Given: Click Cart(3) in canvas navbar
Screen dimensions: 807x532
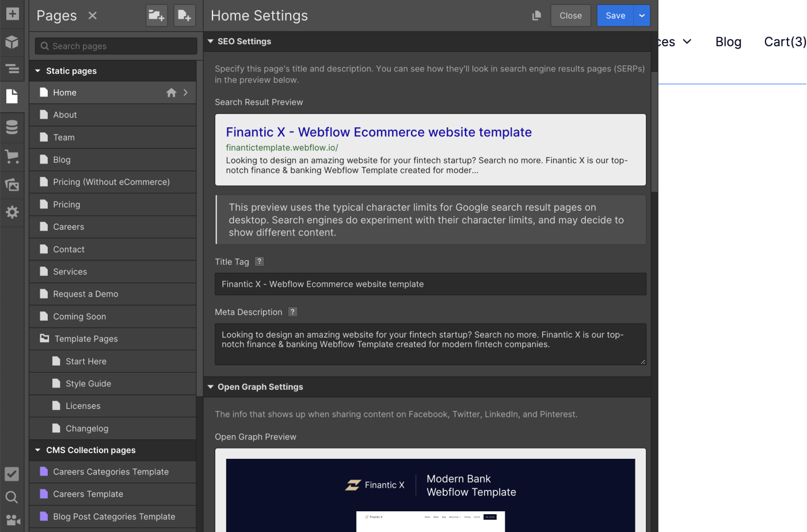Looking at the screenshot, I should [x=785, y=41].
